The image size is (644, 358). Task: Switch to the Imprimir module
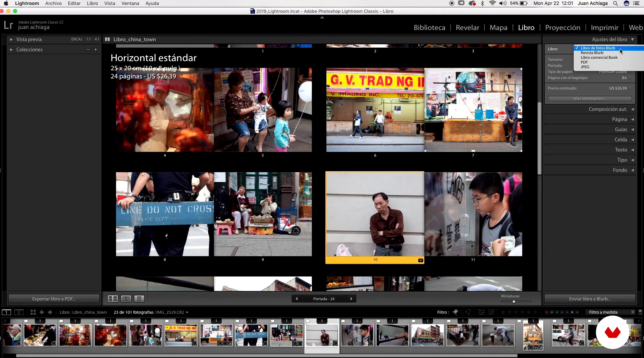[604, 27]
